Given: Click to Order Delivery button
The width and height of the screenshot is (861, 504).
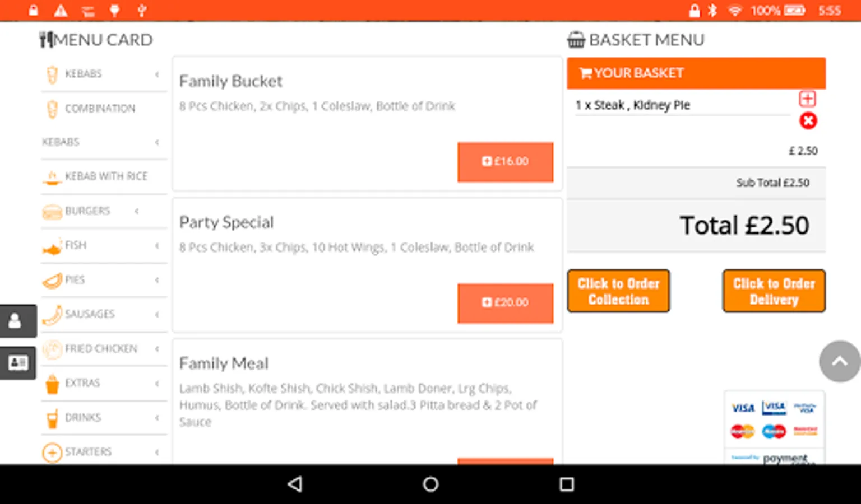Looking at the screenshot, I should 774,291.
